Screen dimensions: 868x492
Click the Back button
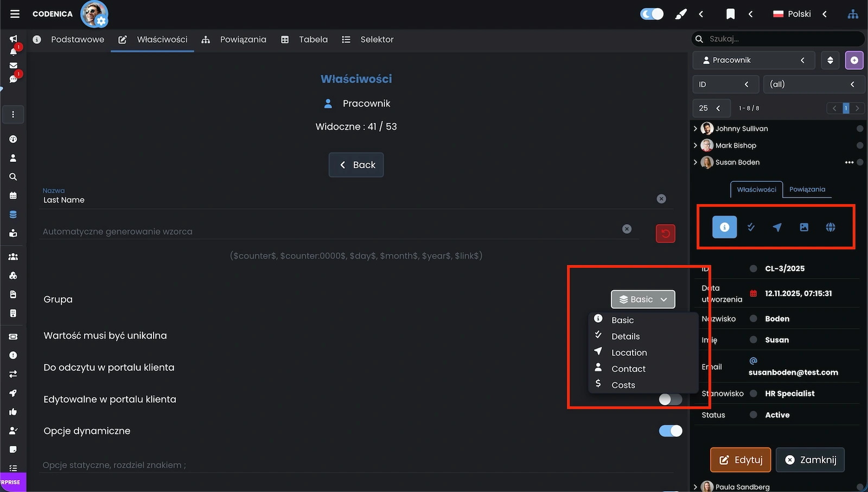(356, 165)
